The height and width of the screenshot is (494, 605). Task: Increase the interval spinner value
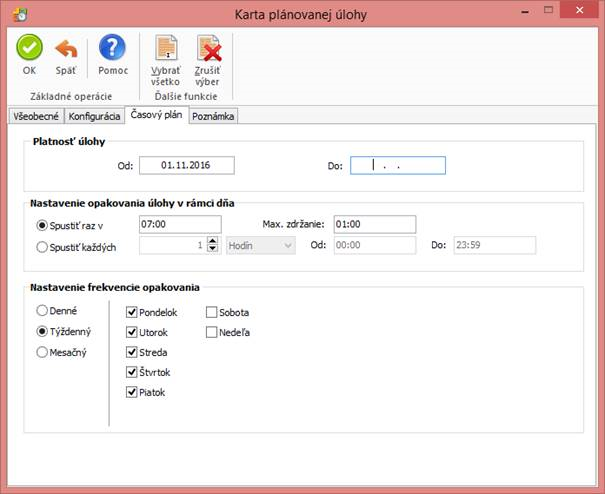coord(213,241)
